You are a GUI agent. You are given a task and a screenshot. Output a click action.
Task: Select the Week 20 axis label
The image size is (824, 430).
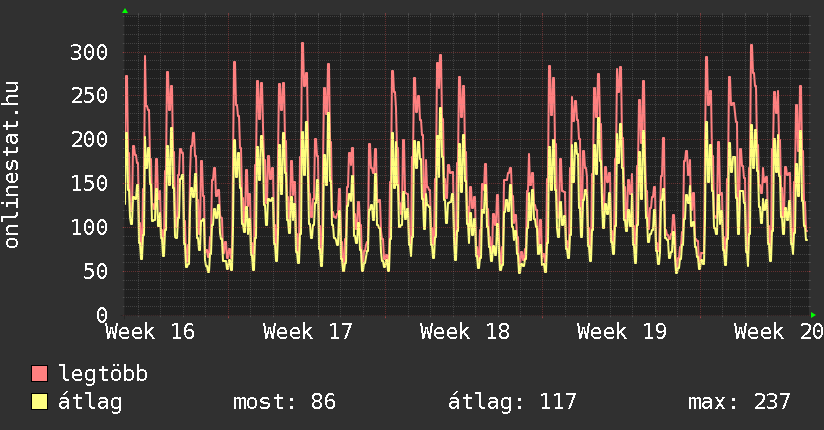point(779,332)
